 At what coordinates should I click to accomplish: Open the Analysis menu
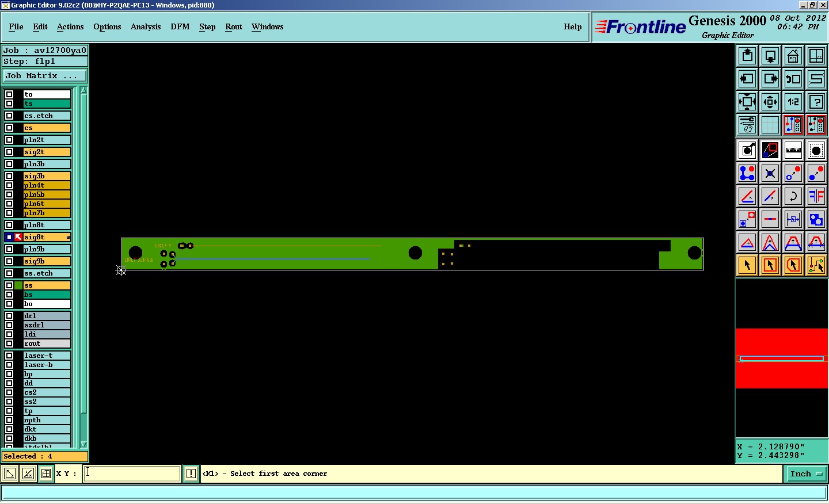pyautogui.click(x=146, y=26)
